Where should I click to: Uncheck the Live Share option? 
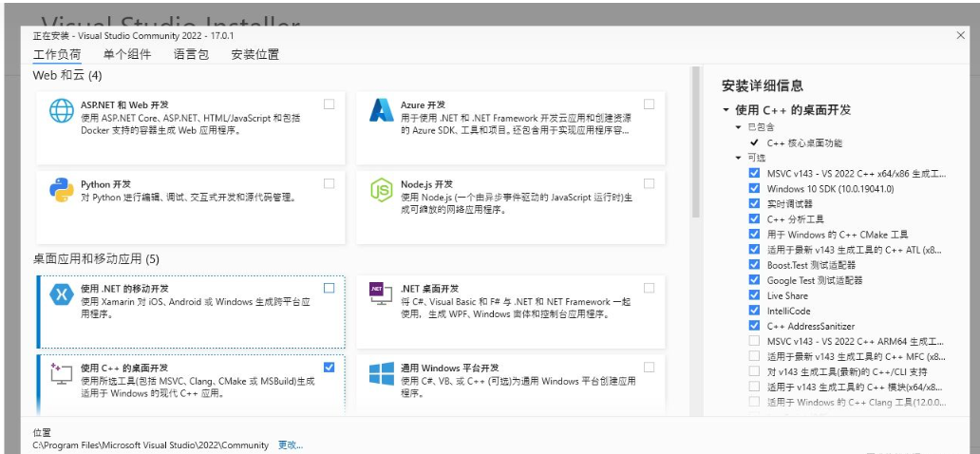(x=754, y=295)
